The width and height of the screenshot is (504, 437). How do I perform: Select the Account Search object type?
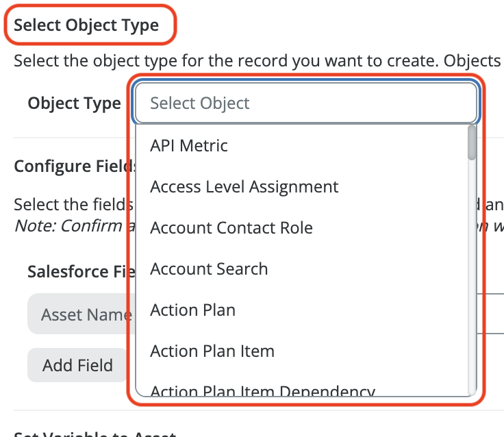point(209,269)
